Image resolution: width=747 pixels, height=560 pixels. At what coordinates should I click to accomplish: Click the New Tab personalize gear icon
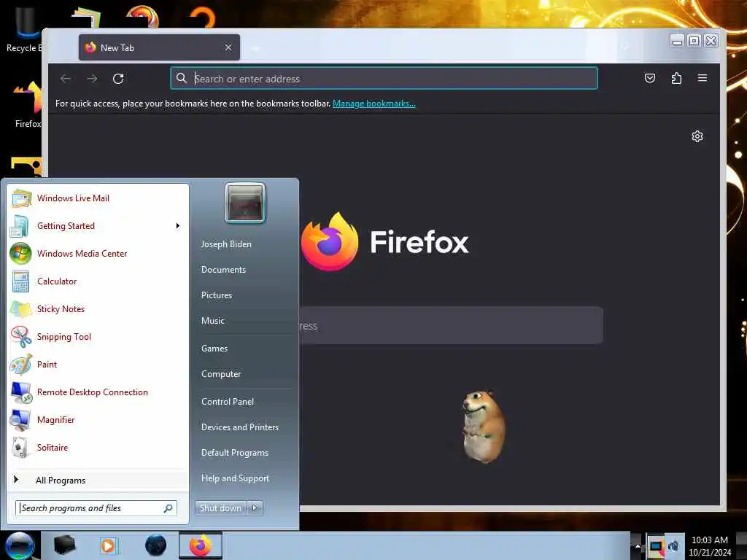pos(697,136)
